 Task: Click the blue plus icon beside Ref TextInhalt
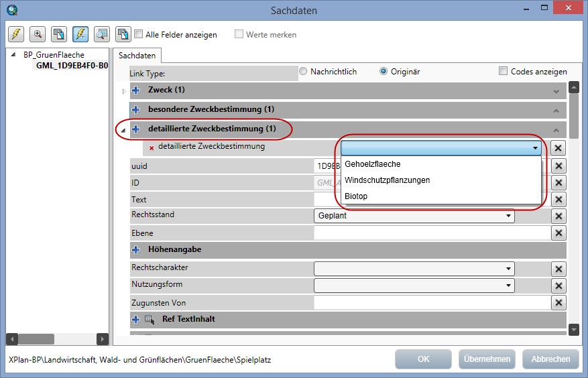click(x=135, y=320)
